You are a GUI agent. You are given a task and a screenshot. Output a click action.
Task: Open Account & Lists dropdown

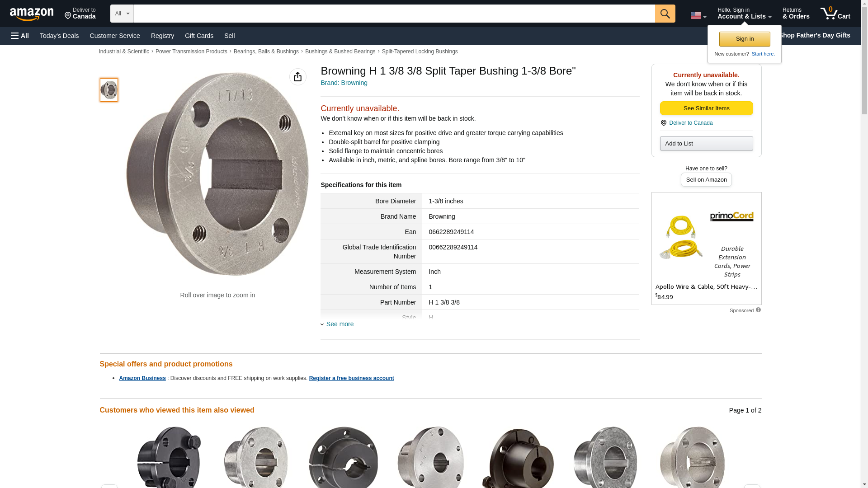744,14
